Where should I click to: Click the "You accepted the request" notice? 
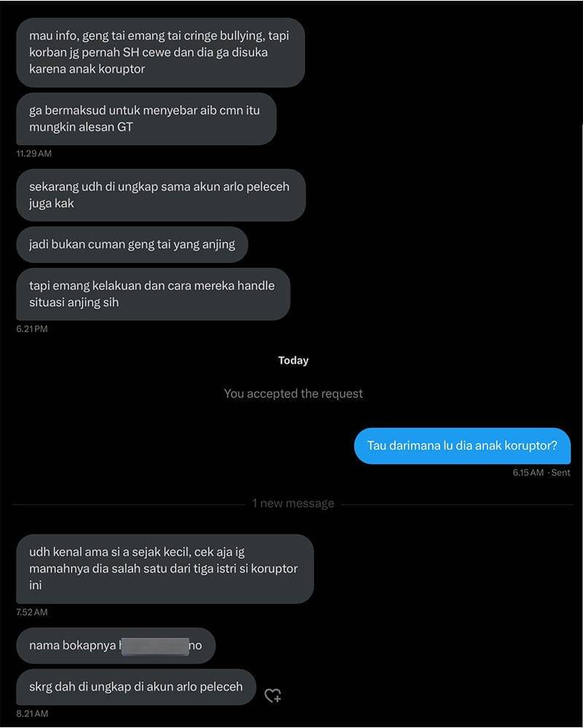pyautogui.click(x=293, y=394)
